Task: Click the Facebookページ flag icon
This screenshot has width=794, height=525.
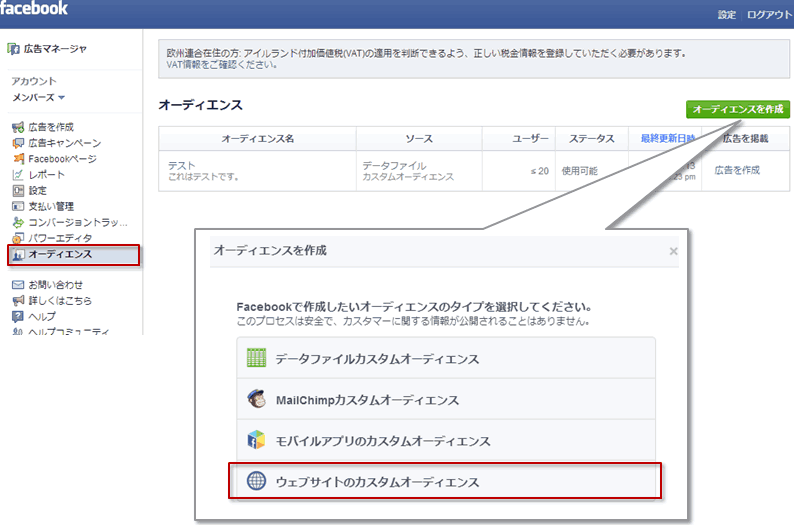Action: coord(17,159)
